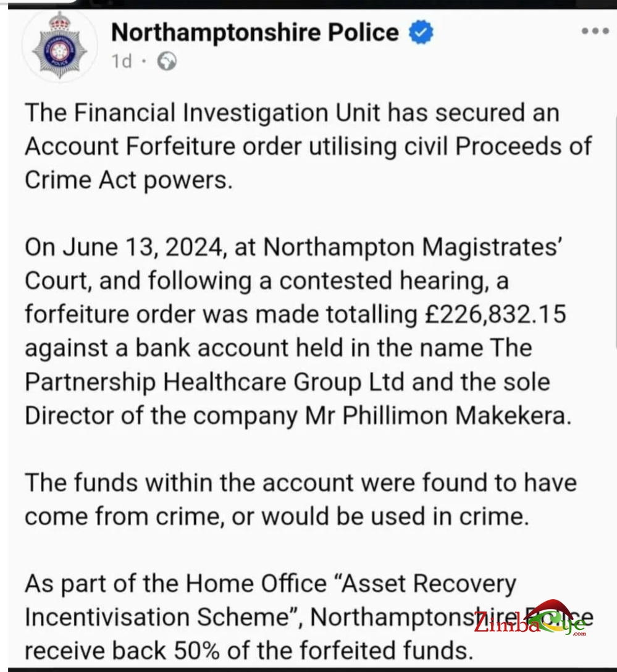Click the £226,832.15 forfeiture amount
This screenshot has width=617, height=672.
coord(495,314)
